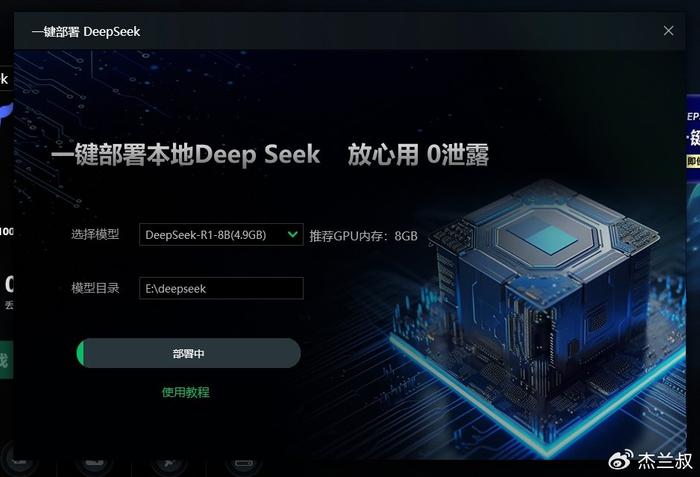The height and width of the screenshot is (477, 700).
Task: Click the 选择模型 label
Action: click(x=95, y=234)
